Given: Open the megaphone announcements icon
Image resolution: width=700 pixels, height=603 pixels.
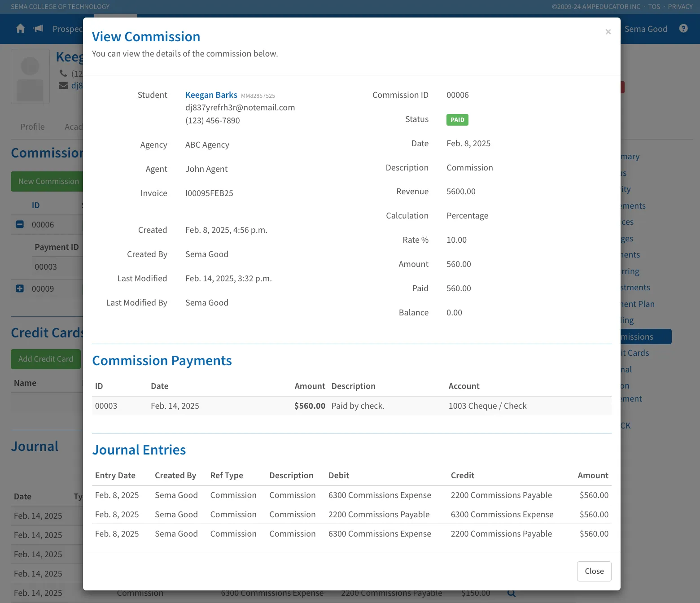Looking at the screenshot, I should click(x=39, y=29).
